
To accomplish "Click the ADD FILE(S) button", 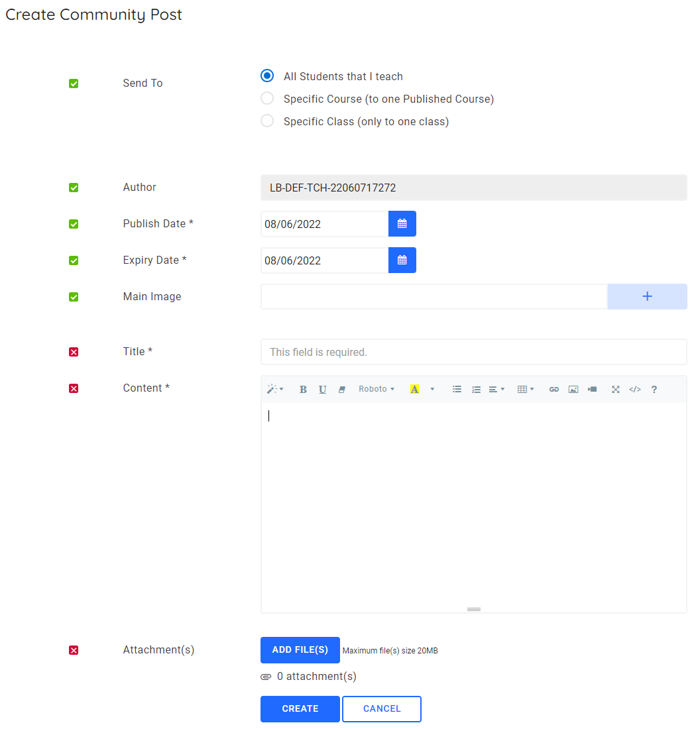I will pos(300,650).
